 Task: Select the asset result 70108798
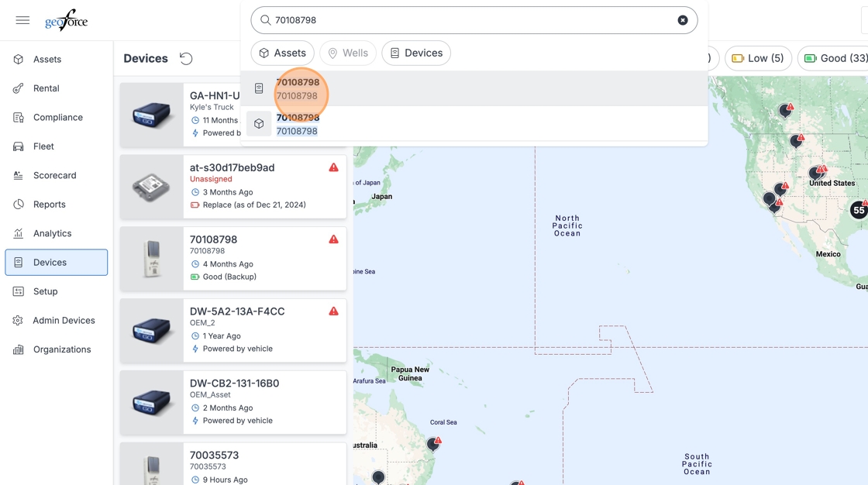pos(298,124)
